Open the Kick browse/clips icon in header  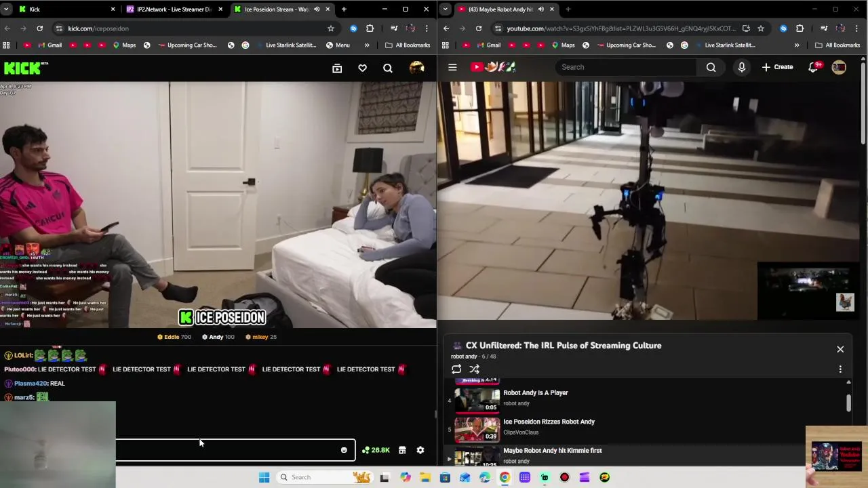[337, 68]
